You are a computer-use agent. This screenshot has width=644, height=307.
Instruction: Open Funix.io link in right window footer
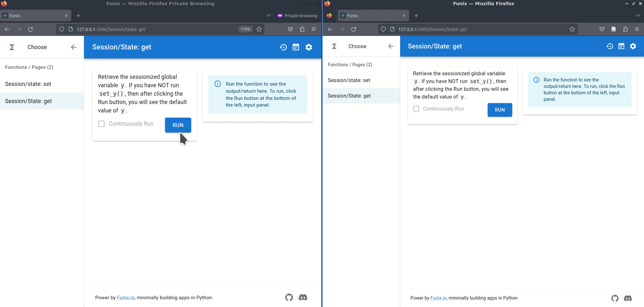point(438,298)
